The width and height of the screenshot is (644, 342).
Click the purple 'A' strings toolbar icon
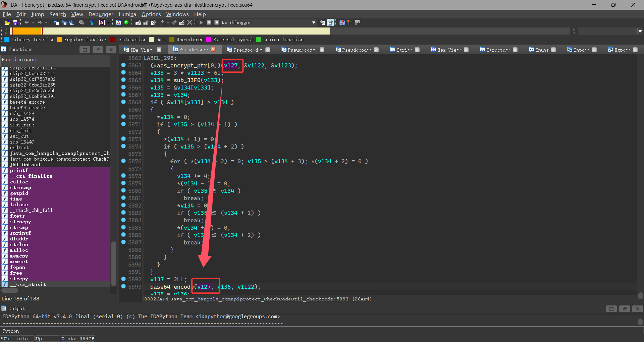point(102,22)
